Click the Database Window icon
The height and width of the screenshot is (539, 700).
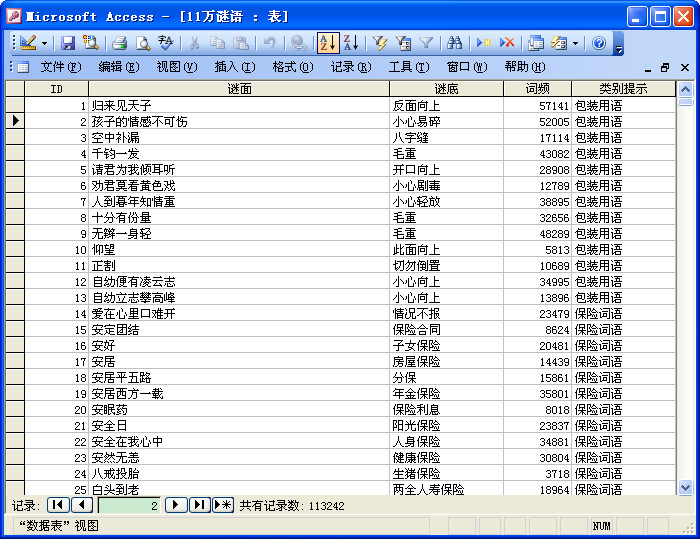(x=535, y=43)
